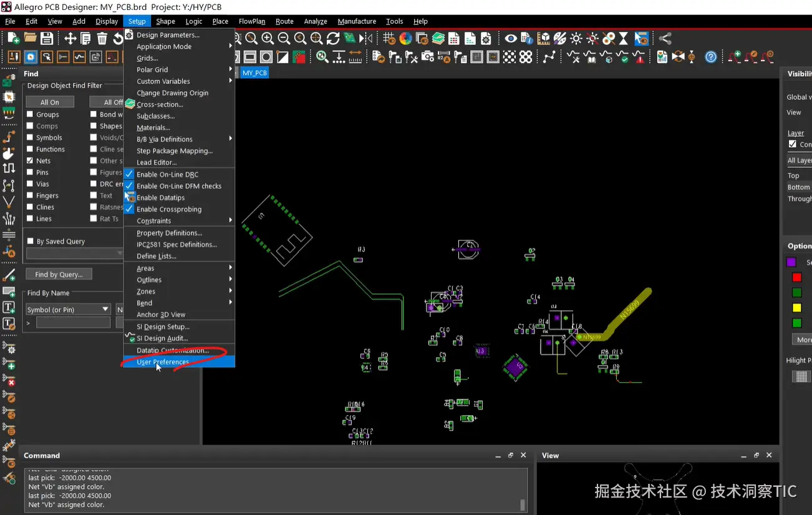Expand the Zones submenu
The height and width of the screenshot is (515, 812).
179,291
